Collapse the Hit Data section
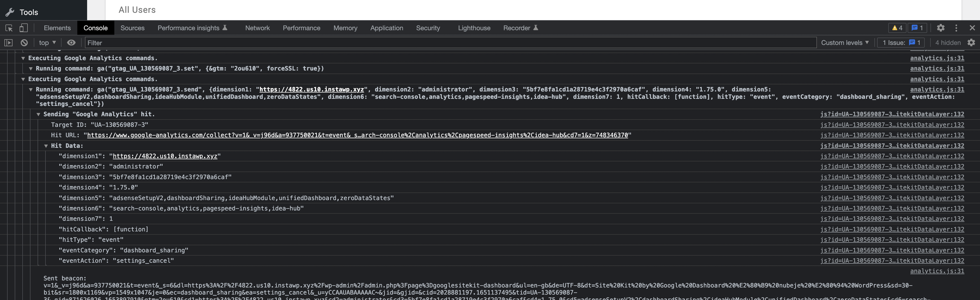980x300 pixels. [x=46, y=146]
